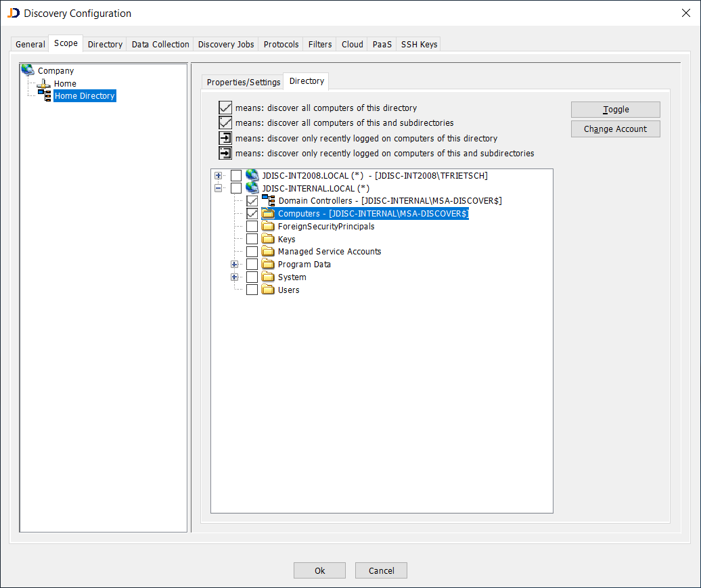The width and height of the screenshot is (701, 588).
Task: Select the Company network globe icon
Action: click(28, 70)
